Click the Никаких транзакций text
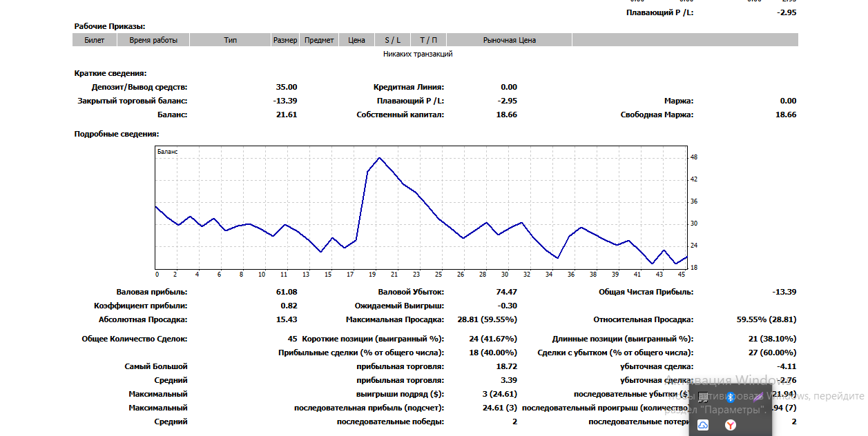 (x=418, y=54)
